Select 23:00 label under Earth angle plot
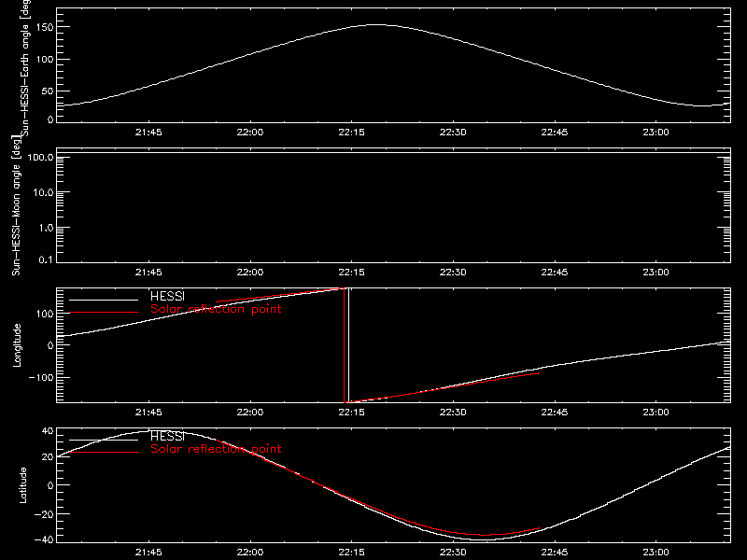Viewport: 747px width, 560px height. pos(655,133)
